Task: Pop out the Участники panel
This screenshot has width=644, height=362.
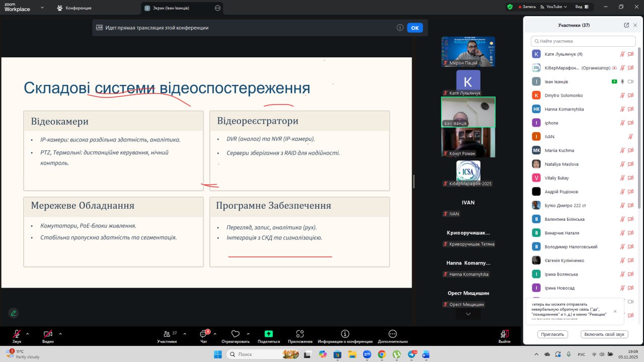Action: click(x=626, y=25)
